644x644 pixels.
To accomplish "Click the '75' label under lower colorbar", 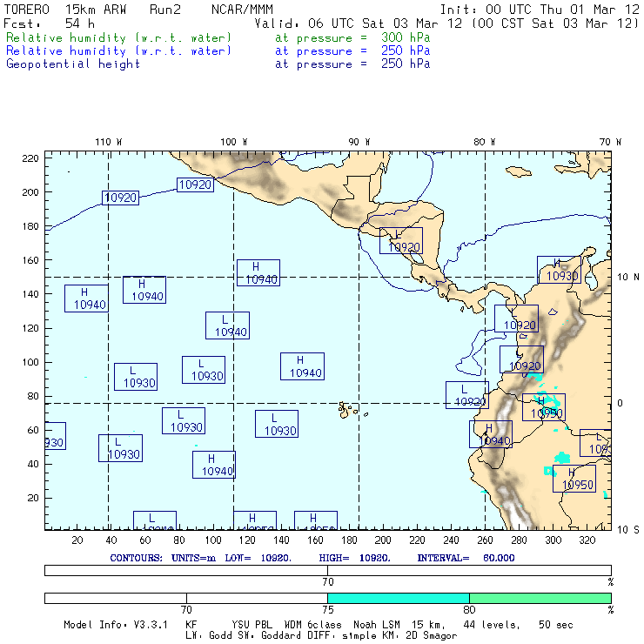I will 328,610.
